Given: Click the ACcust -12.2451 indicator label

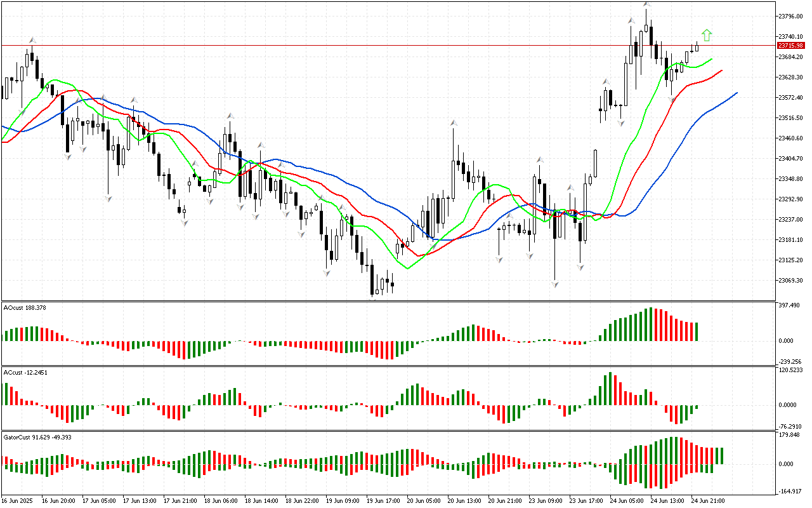Looking at the screenshot, I should point(26,373).
